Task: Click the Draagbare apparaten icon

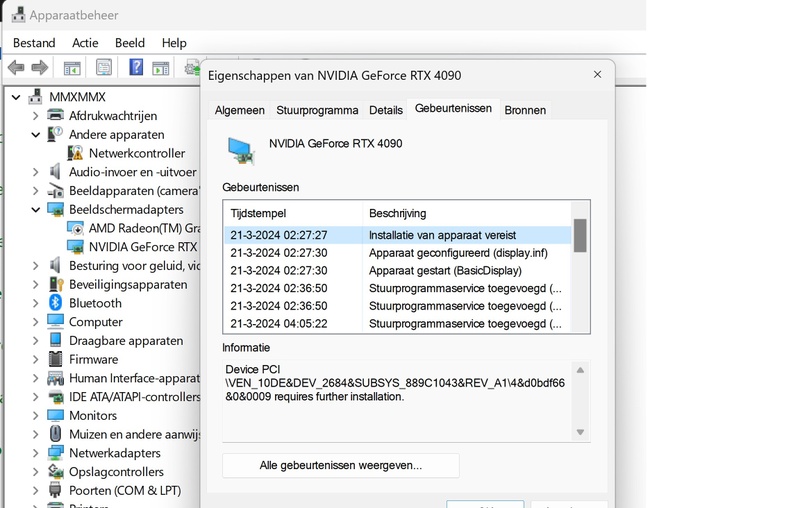Action: pyautogui.click(x=56, y=340)
